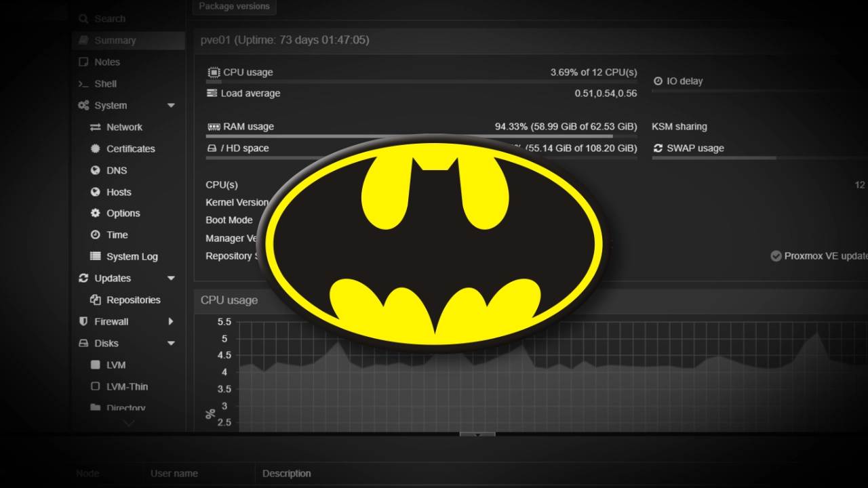Select the LVM-Thin tree item
Image resolution: width=868 pixels, height=488 pixels.
point(127,387)
